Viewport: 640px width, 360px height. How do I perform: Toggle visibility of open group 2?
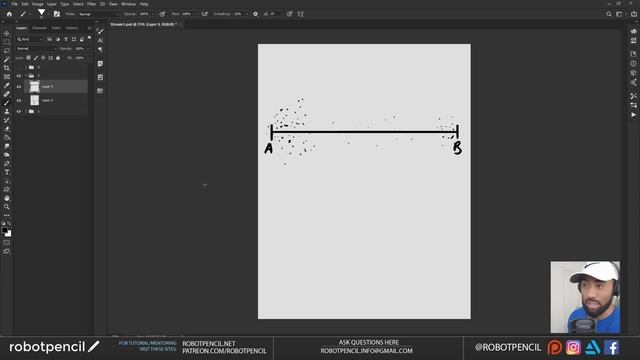click(x=19, y=76)
